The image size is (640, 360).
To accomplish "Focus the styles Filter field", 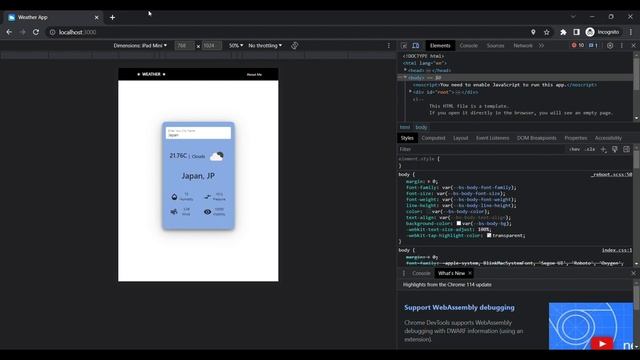I will click(482, 149).
